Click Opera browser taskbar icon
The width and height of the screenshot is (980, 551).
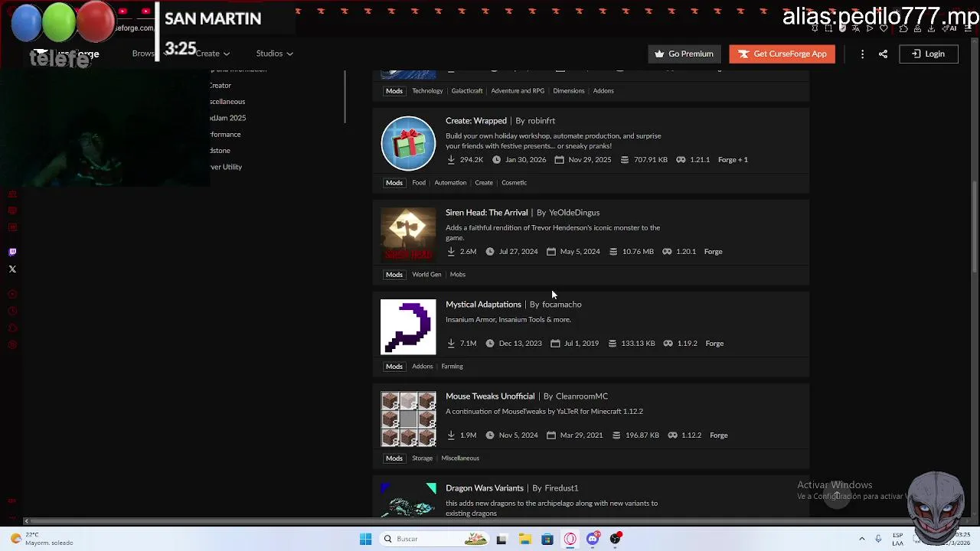(570, 539)
